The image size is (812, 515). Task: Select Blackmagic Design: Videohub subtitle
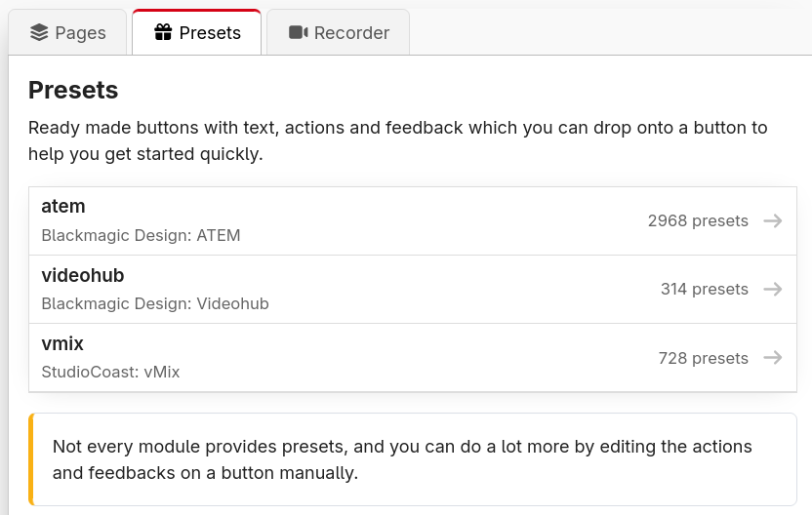(x=155, y=303)
